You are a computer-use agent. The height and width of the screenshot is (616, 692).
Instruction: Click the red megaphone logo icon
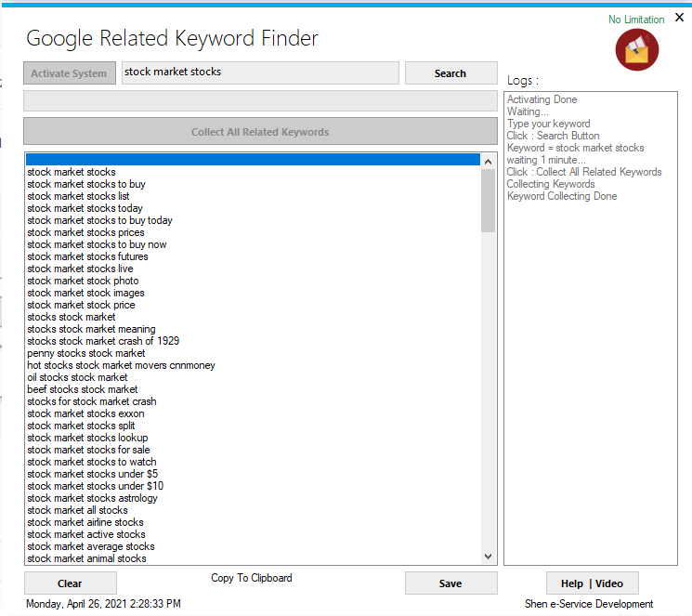[637, 49]
